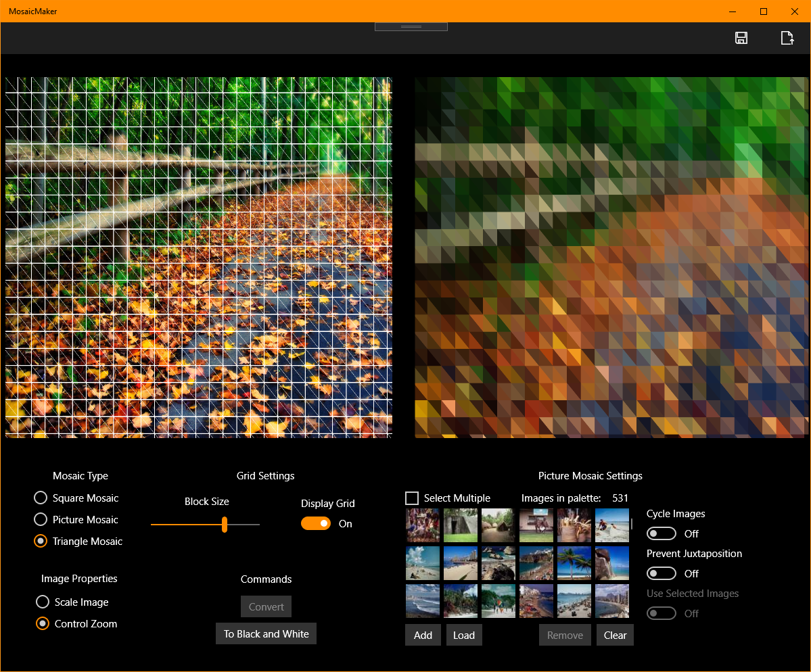
Task: Select the people sitting by building thumbnail
Action: point(536,525)
